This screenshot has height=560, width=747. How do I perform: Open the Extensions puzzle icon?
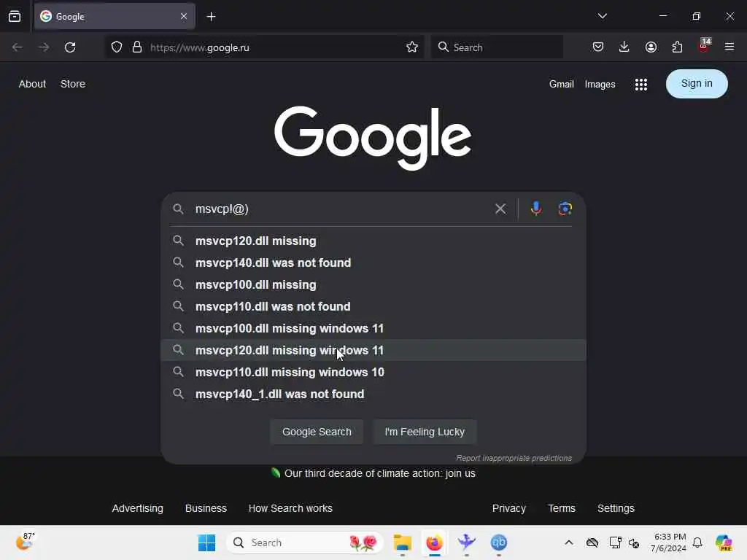tap(677, 47)
